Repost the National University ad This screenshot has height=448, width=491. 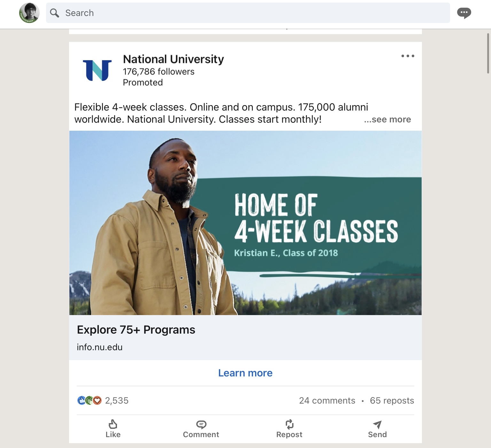[289, 429]
